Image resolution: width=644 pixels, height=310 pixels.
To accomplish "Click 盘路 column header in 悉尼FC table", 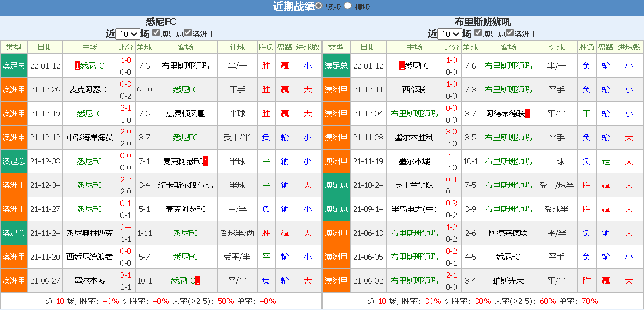I will click(285, 47).
